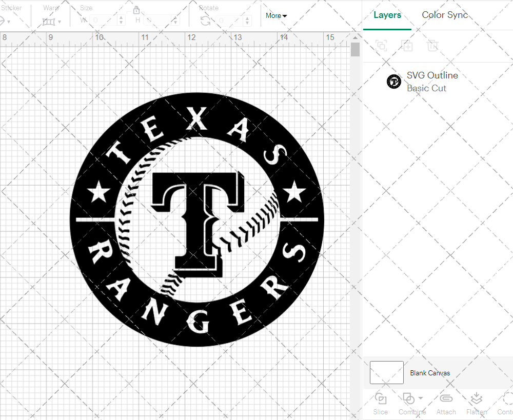Click the Blank Canvas color swatch
Screen dimensions: 513x420
click(387, 373)
